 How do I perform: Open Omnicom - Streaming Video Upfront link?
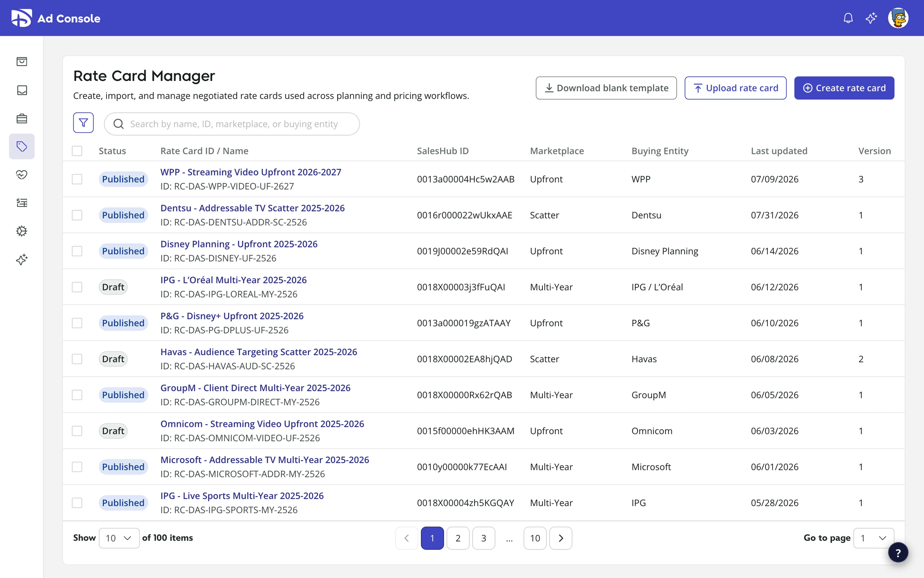click(262, 423)
